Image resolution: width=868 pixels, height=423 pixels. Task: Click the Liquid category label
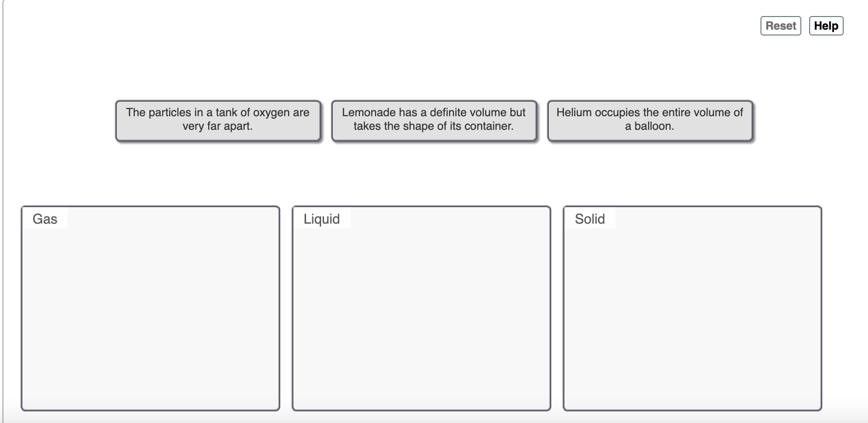pos(321,219)
